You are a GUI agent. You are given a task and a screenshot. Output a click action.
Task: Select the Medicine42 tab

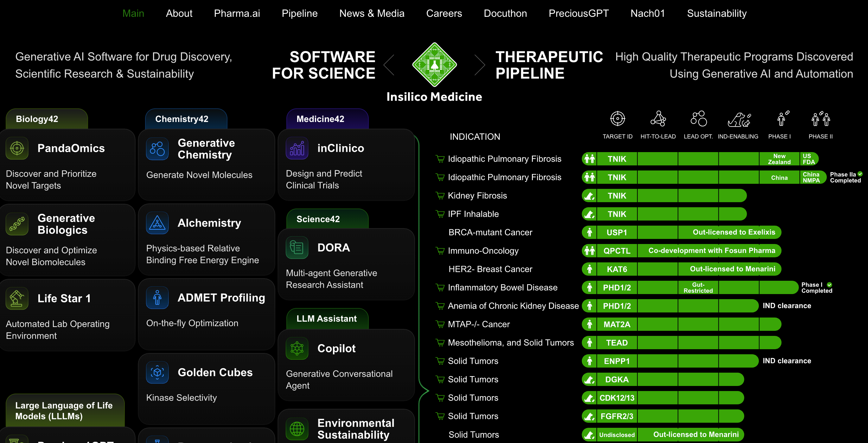point(327,119)
